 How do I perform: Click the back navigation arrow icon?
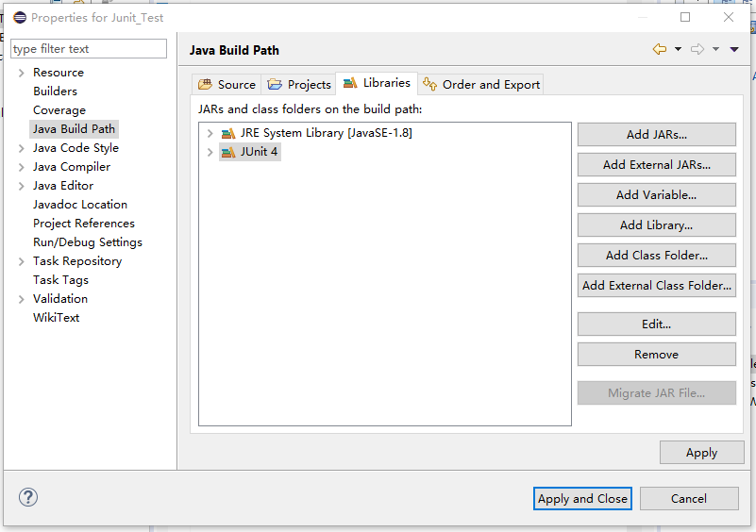pyautogui.click(x=660, y=50)
